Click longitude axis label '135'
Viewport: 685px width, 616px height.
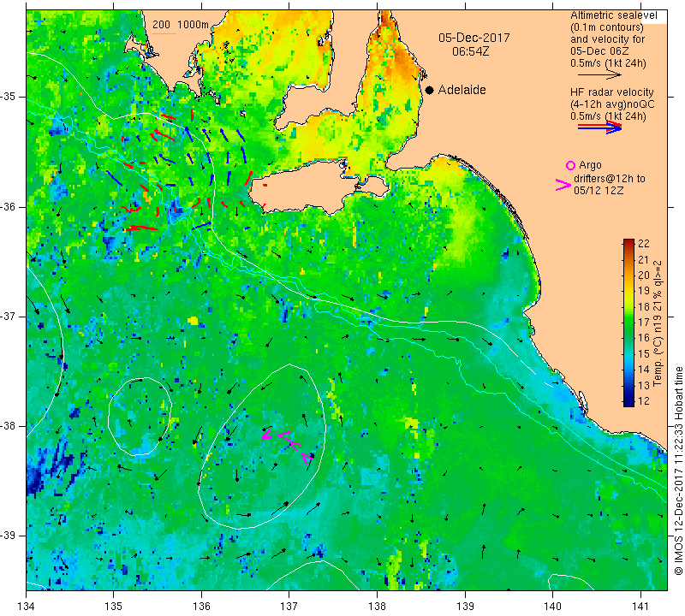tap(114, 607)
